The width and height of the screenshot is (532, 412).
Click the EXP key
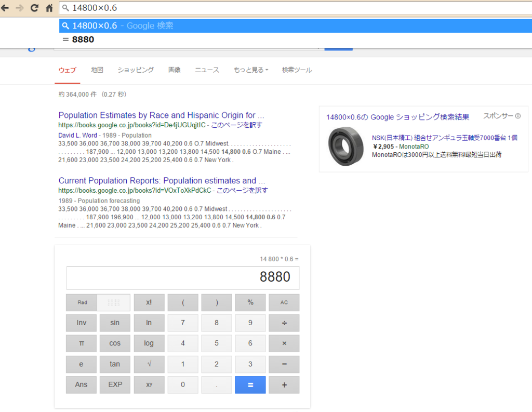(x=115, y=385)
